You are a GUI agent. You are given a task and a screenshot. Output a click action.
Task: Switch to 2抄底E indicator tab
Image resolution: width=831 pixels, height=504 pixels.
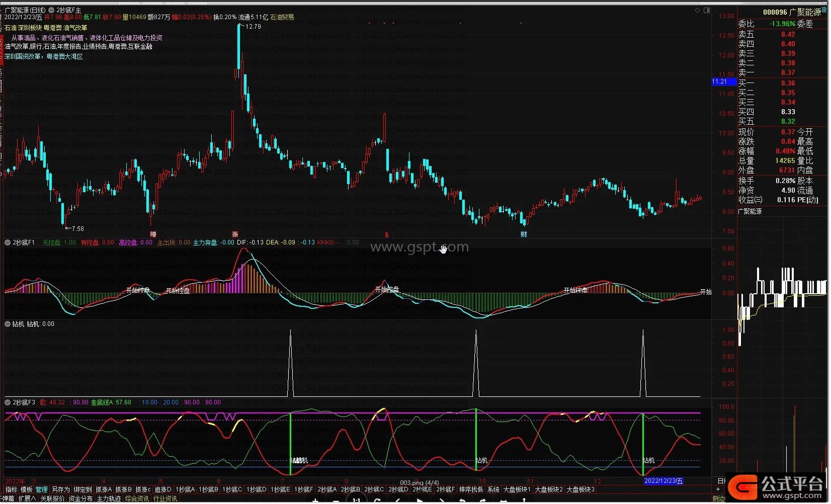422,490
